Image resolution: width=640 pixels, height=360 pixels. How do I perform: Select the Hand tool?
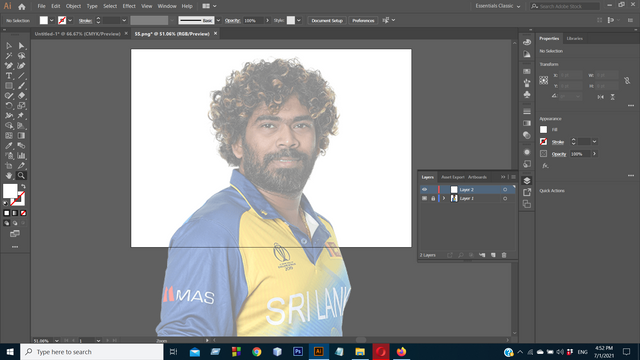coord(9,176)
